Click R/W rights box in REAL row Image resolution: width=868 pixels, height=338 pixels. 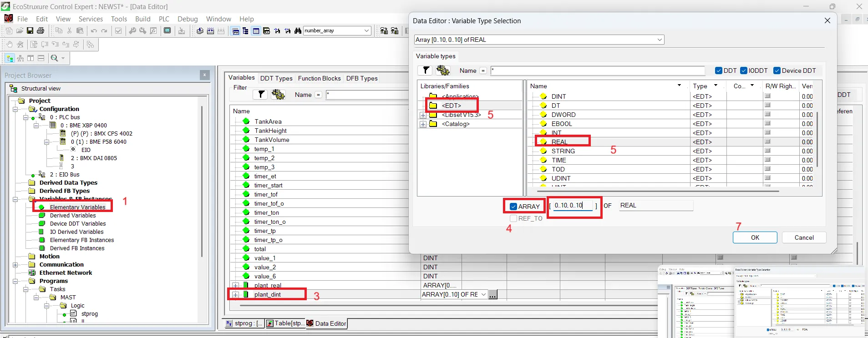[767, 141]
